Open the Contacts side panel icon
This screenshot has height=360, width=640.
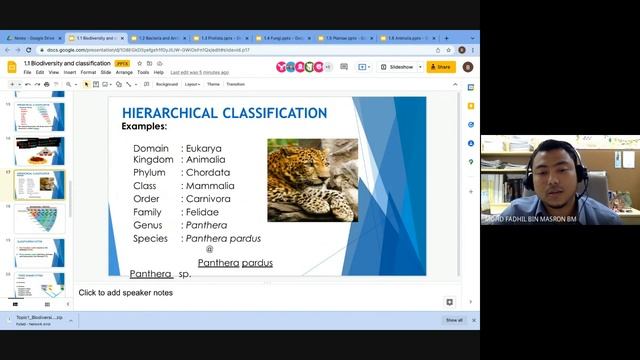coord(471,143)
